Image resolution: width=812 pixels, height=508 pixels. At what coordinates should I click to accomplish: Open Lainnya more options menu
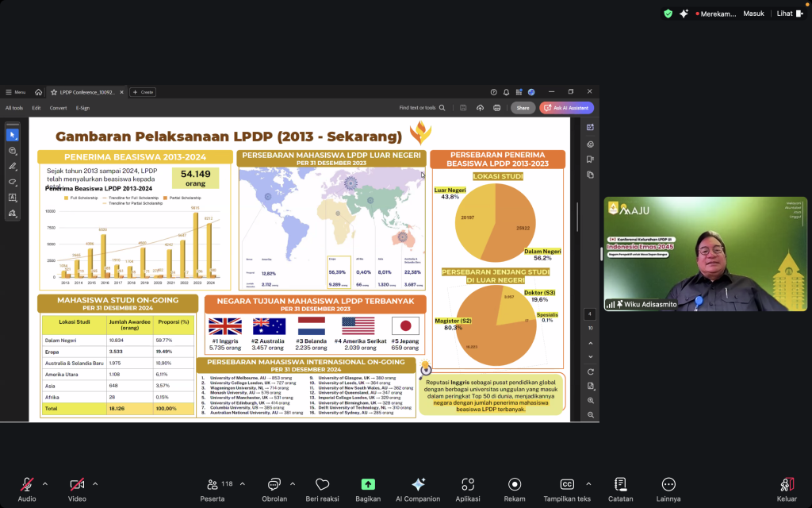[x=668, y=485]
